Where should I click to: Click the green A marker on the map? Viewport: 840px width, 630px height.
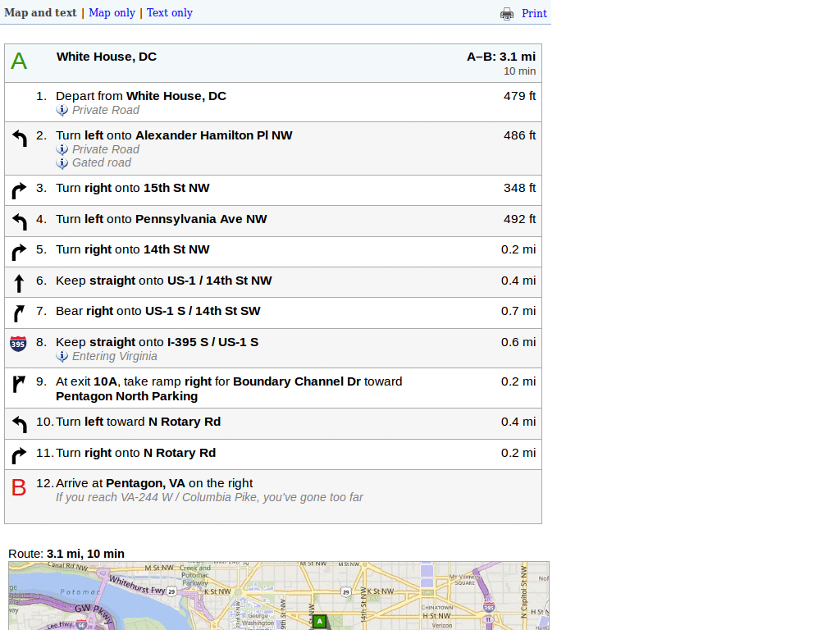point(319,622)
